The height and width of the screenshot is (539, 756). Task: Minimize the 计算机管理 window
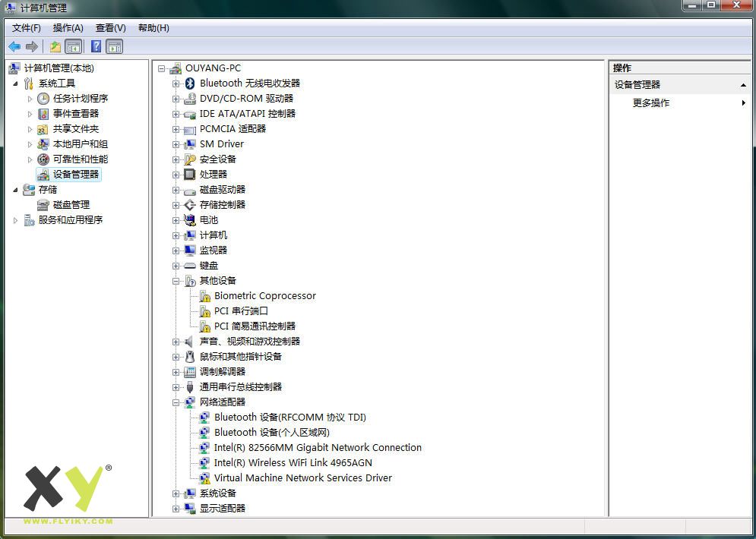tap(694, 5)
